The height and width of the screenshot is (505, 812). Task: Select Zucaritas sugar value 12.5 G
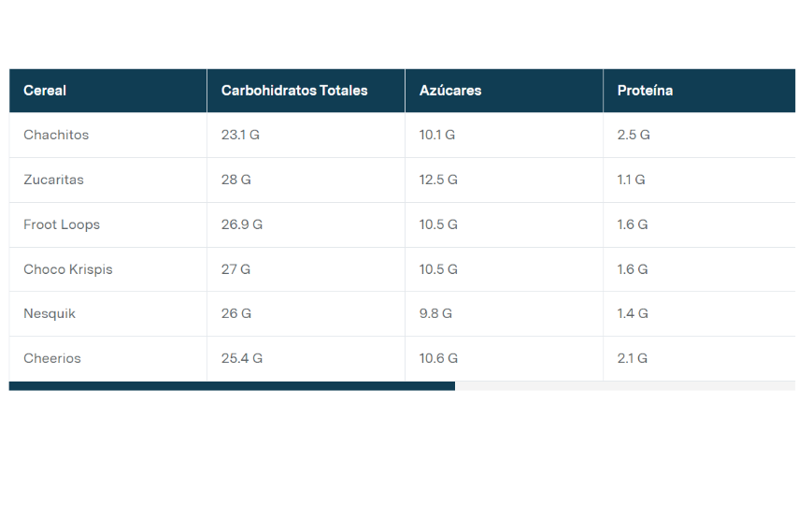click(438, 180)
